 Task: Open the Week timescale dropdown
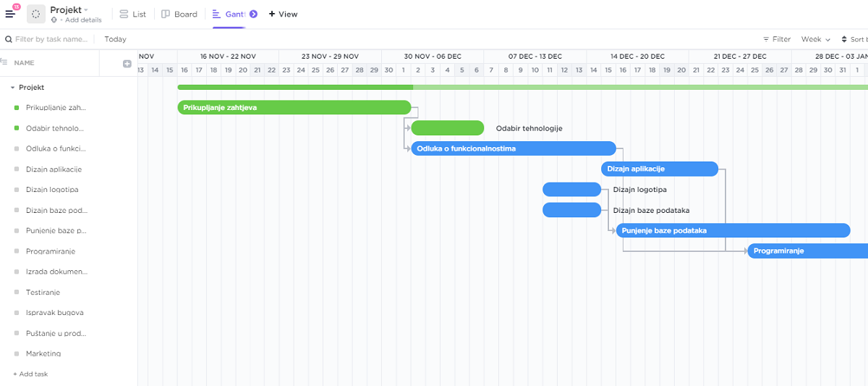tap(815, 39)
